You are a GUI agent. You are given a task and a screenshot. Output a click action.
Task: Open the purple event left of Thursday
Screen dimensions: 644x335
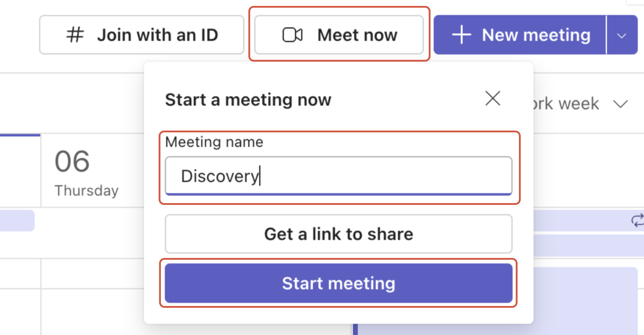click(17, 220)
